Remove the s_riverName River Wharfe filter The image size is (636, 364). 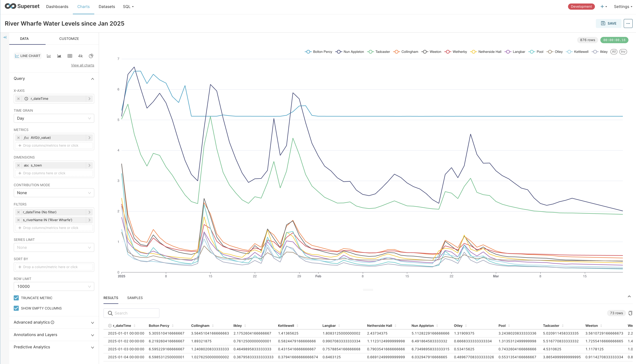[18, 220]
